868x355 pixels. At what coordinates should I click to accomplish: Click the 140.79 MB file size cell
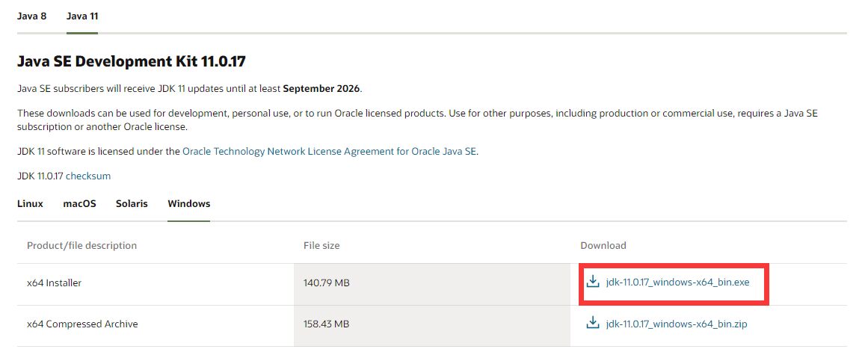[327, 283]
